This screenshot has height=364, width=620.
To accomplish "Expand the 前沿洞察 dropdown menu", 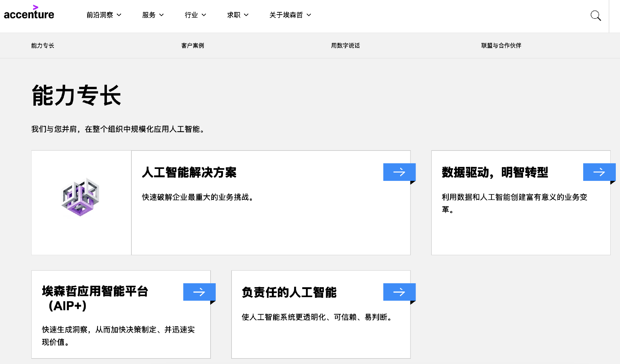I will [x=104, y=15].
